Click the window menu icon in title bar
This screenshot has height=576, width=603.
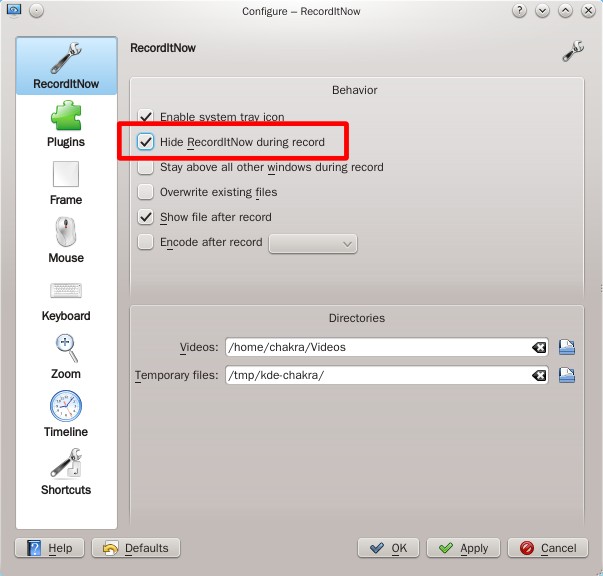(x=14, y=10)
